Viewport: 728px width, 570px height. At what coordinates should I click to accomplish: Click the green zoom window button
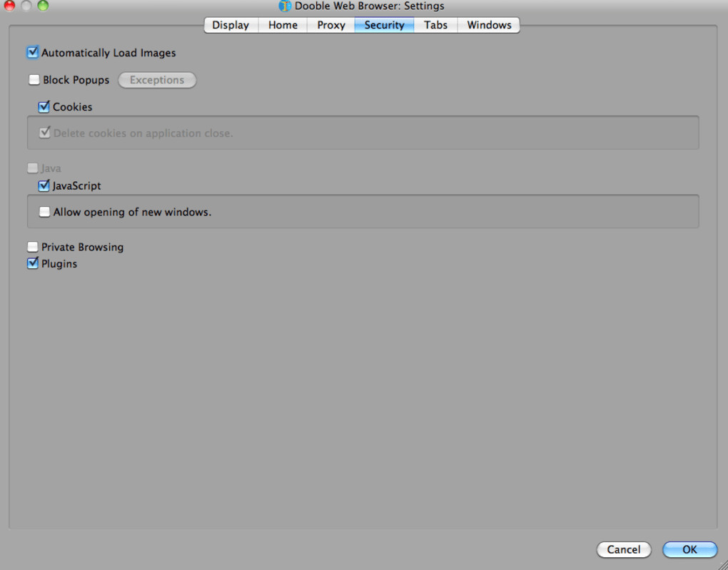[x=43, y=6]
